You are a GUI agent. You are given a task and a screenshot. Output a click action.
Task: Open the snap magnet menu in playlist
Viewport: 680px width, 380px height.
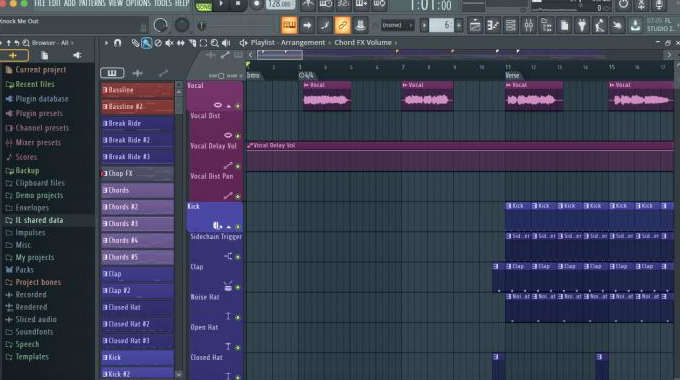tap(118, 43)
